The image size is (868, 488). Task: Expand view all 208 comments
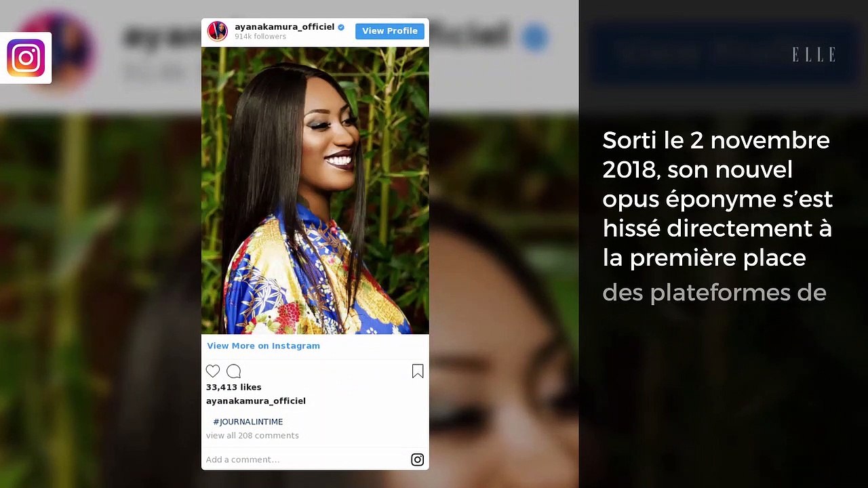point(252,436)
